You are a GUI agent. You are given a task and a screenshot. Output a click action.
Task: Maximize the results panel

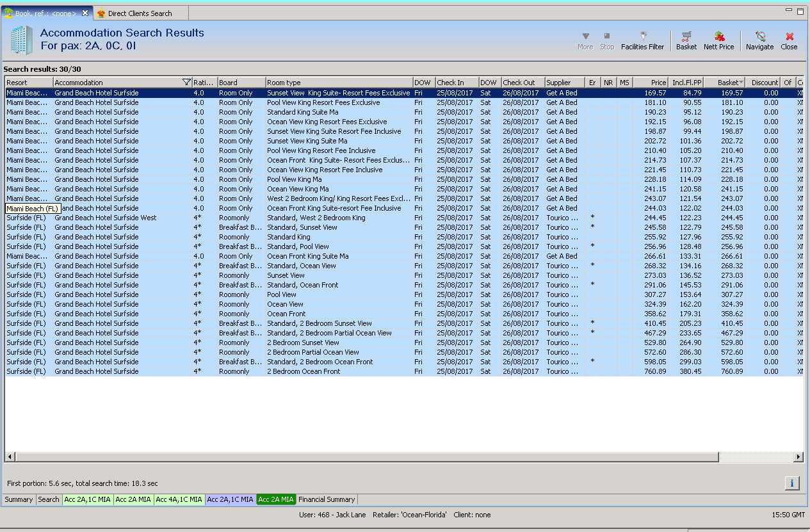click(x=800, y=12)
